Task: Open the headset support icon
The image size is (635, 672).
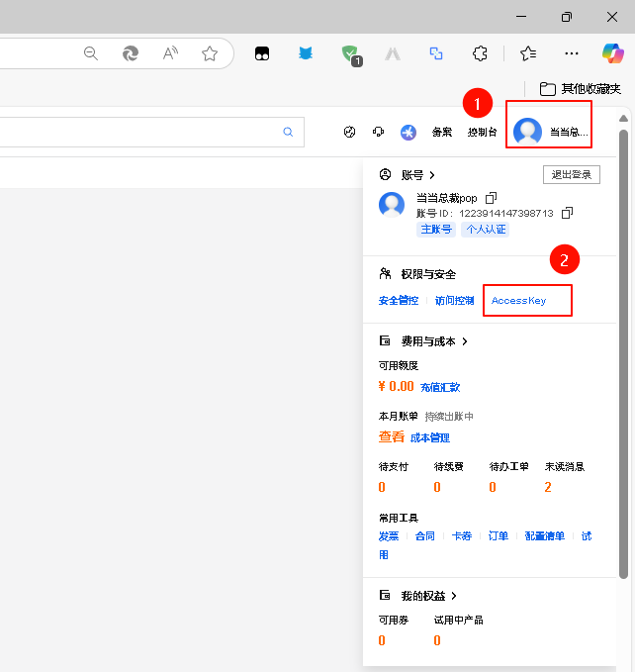Action: (378, 132)
